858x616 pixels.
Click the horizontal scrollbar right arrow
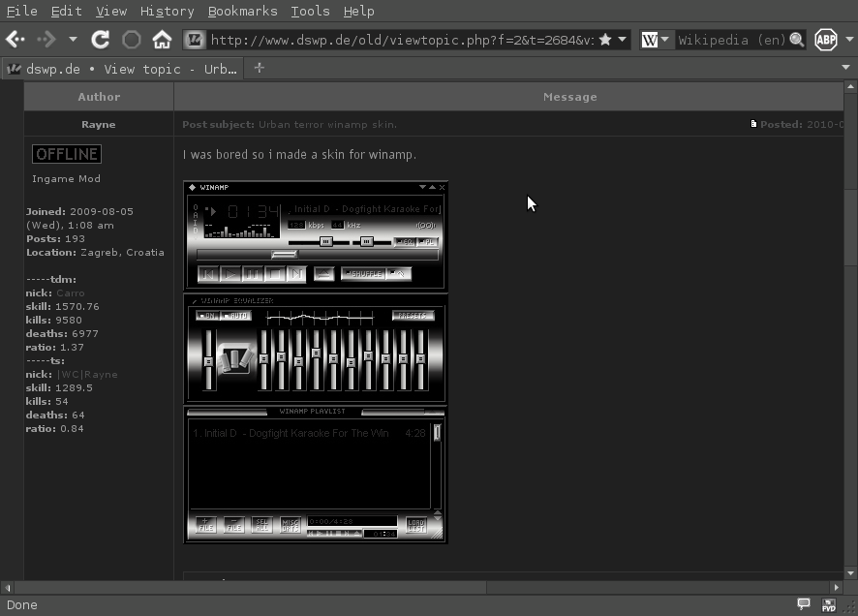click(x=837, y=587)
